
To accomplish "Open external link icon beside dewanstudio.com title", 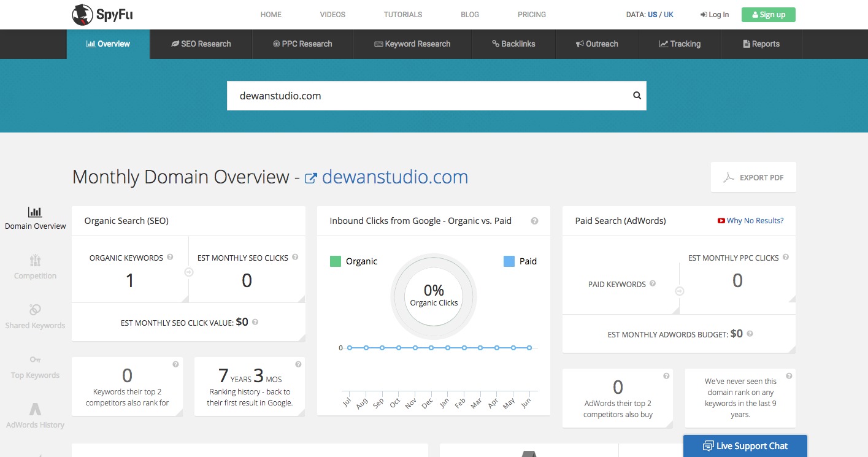I will click(x=311, y=179).
